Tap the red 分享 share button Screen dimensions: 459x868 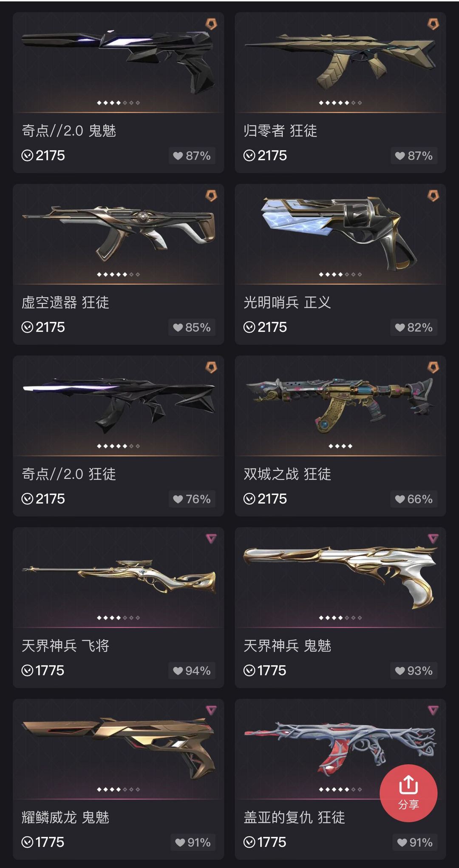pyautogui.click(x=408, y=793)
